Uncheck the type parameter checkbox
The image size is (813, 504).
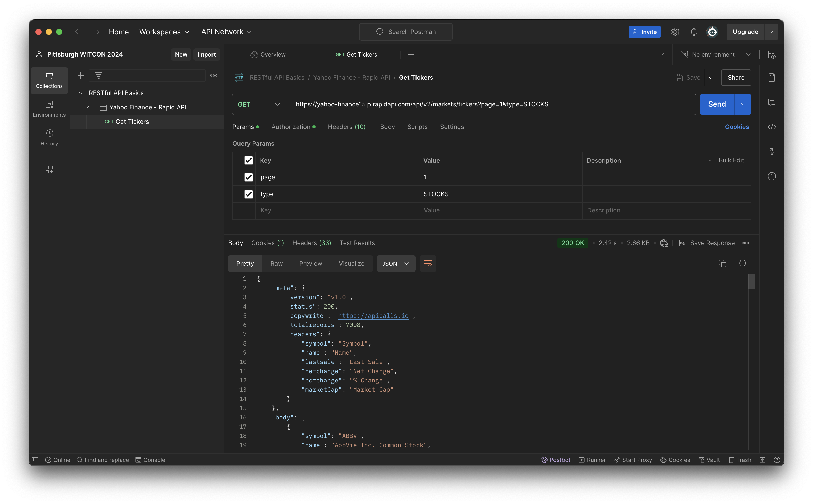[x=248, y=194]
